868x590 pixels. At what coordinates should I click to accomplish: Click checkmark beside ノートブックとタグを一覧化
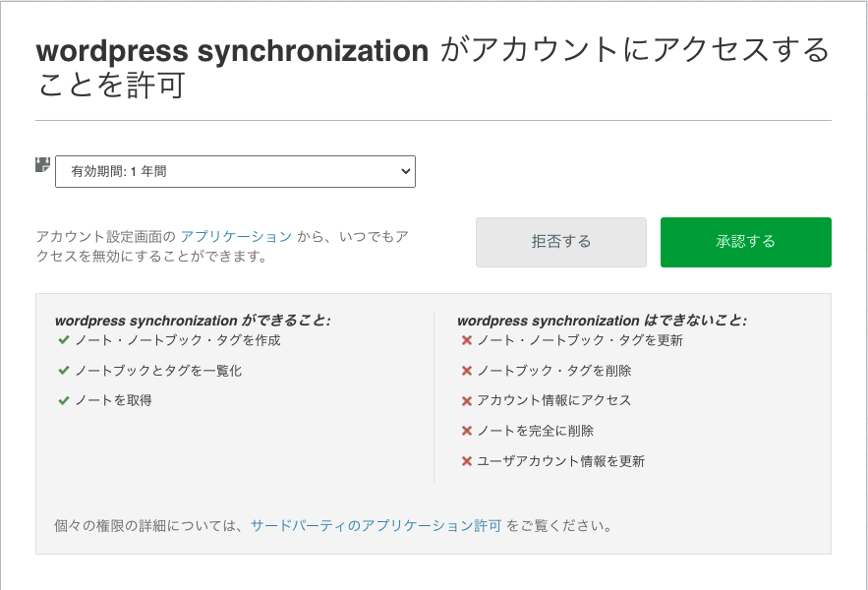[x=64, y=370]
